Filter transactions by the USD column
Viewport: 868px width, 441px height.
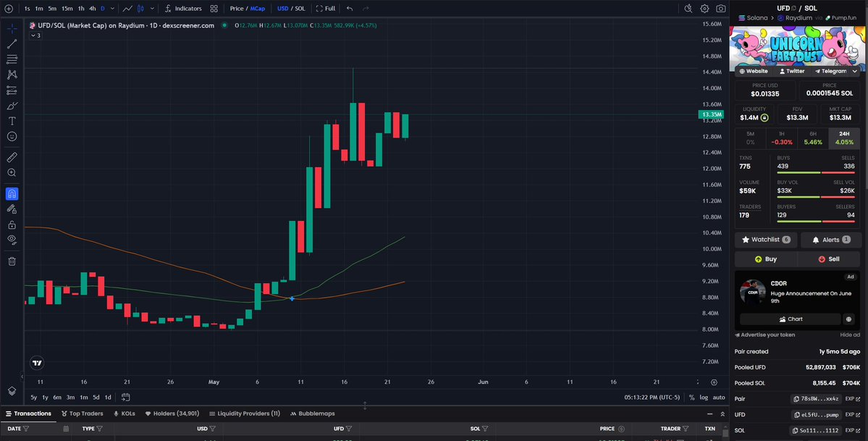coord(213,429)
